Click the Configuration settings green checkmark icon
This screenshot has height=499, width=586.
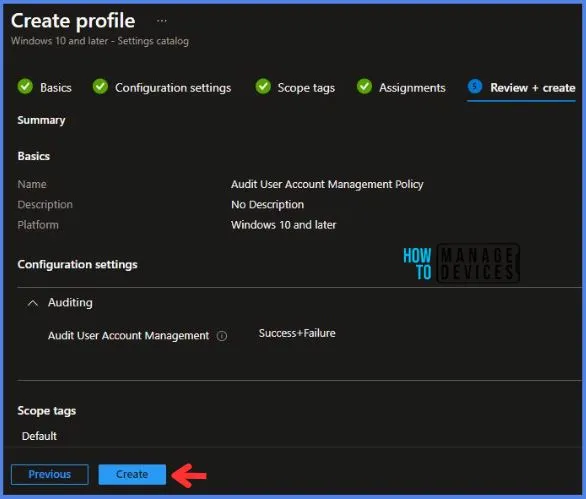100,86
